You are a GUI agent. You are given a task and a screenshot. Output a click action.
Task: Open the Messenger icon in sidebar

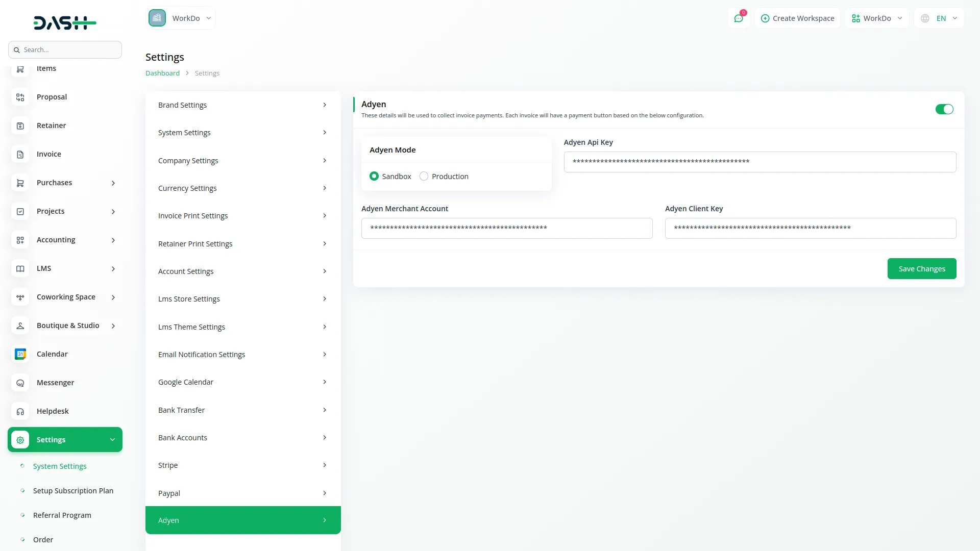point(20,383)
